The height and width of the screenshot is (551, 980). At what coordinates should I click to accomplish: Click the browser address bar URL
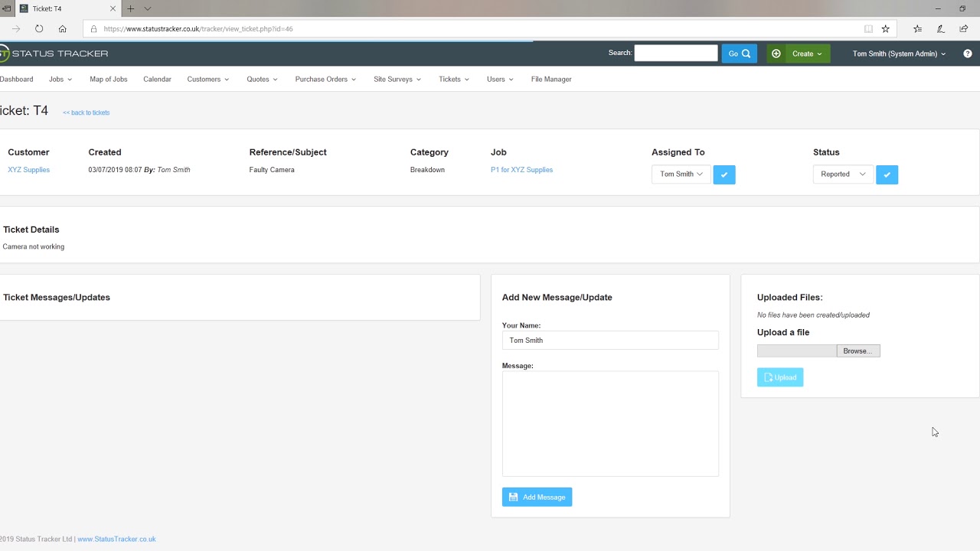(198, 29)
